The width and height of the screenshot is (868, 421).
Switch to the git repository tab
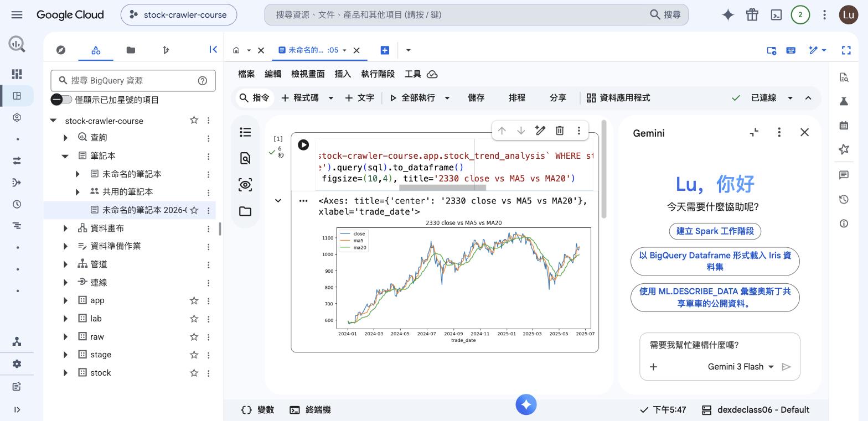pyautogui.click(x=166, y=50)
